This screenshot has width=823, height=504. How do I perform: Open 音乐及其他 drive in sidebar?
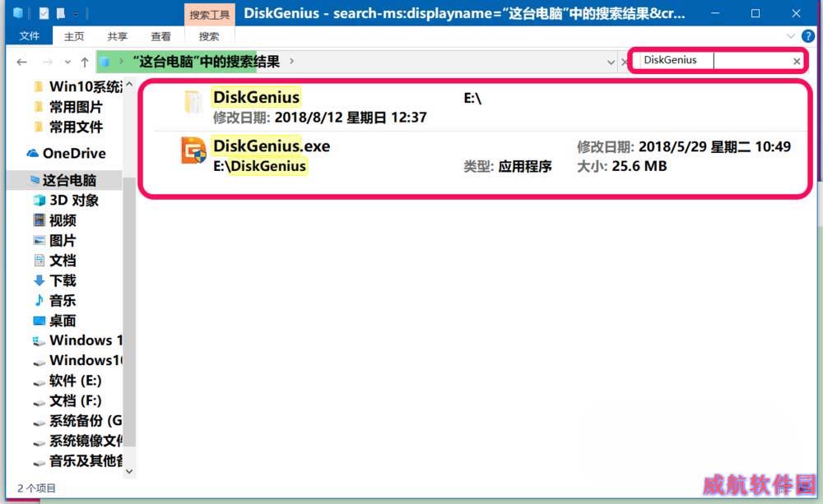[86, 460]
